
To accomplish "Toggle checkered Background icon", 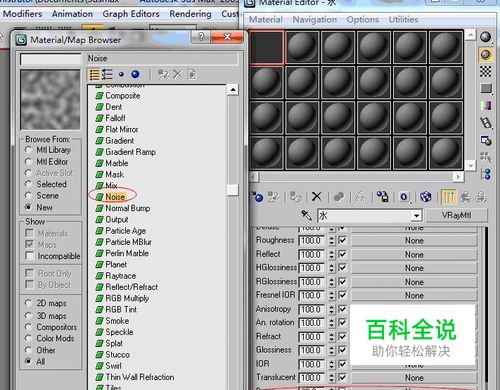I will tap(485, 72).
